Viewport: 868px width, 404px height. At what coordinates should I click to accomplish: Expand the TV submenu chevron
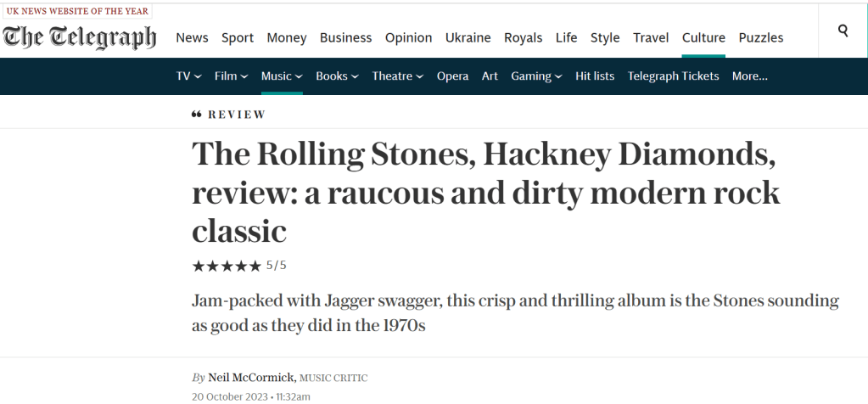[x=198, y=76]
